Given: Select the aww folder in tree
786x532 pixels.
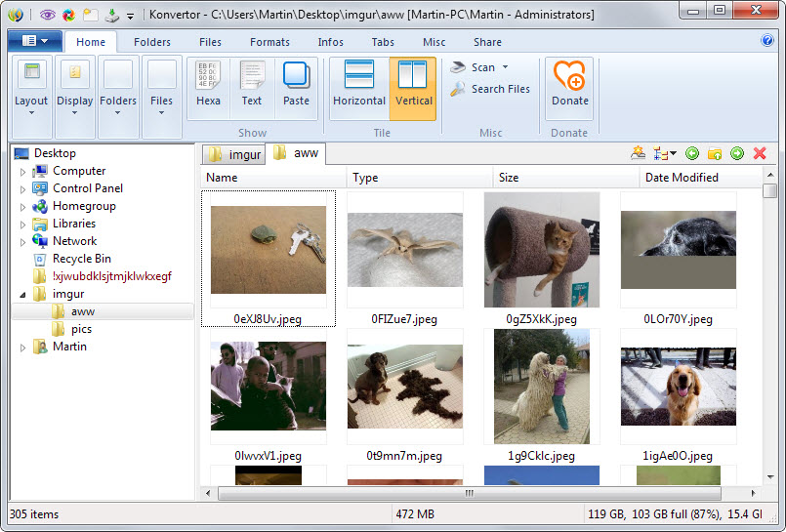Looking at the screenshot, I should pyautogui.click(x=83, y=311).
